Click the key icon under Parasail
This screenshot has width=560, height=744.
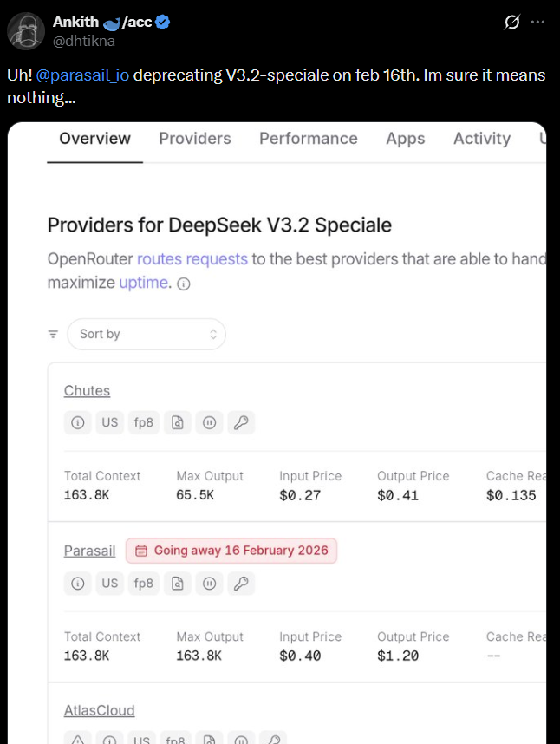(241, 584)
